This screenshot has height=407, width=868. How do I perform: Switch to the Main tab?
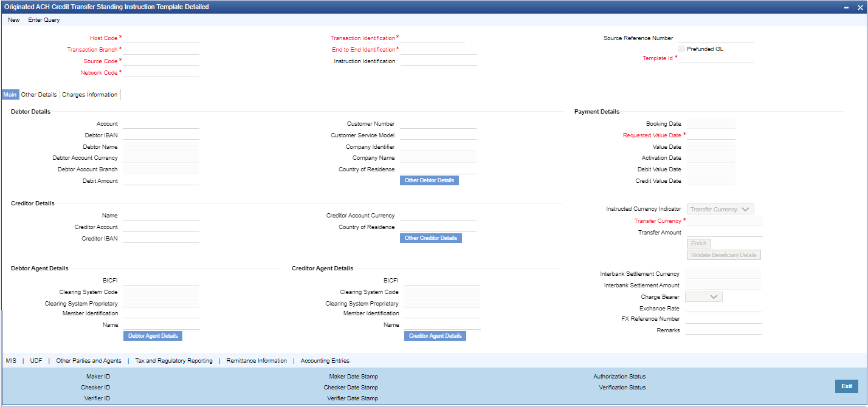tap(10, 95)
